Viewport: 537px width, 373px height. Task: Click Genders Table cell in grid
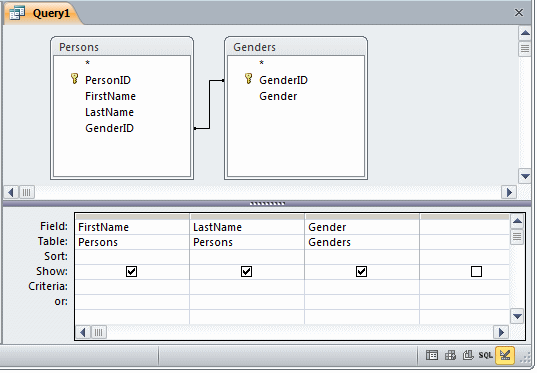click(362, 242)
